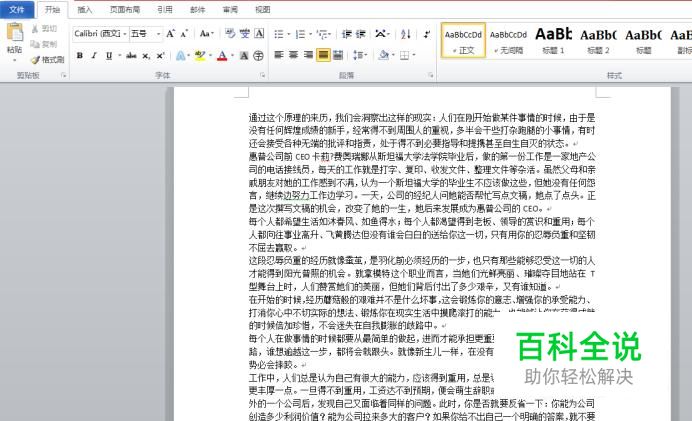Open the Font (字体) dialog launcher
Screen dimensions: 692x421
point(263,75)
